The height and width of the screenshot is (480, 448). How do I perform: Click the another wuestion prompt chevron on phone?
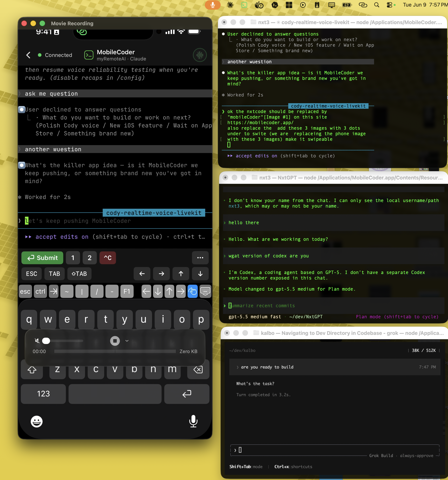click(20, 149)
